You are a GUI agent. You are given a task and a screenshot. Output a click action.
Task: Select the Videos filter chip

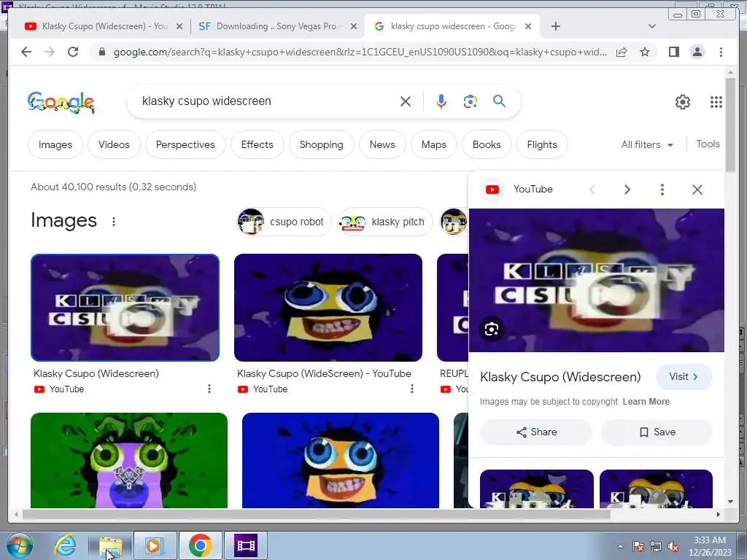(114, 144)
